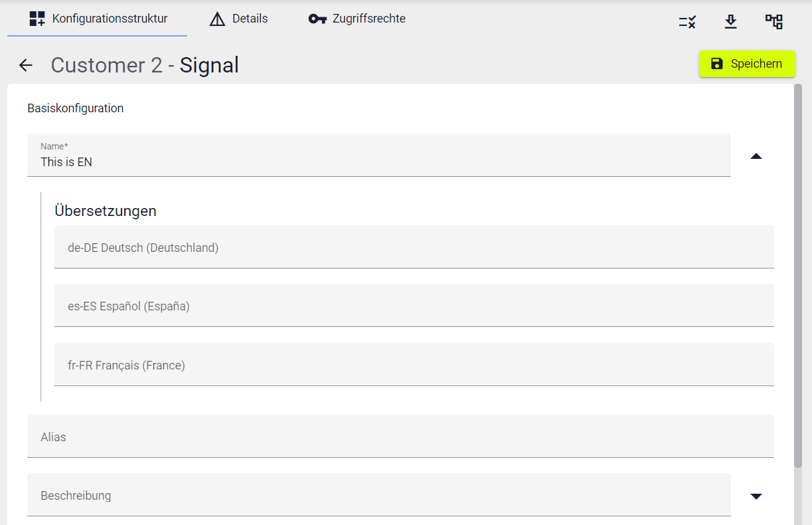812x525 pixels.
Task: Click into the Alias input field
Action: pos(400,437)
